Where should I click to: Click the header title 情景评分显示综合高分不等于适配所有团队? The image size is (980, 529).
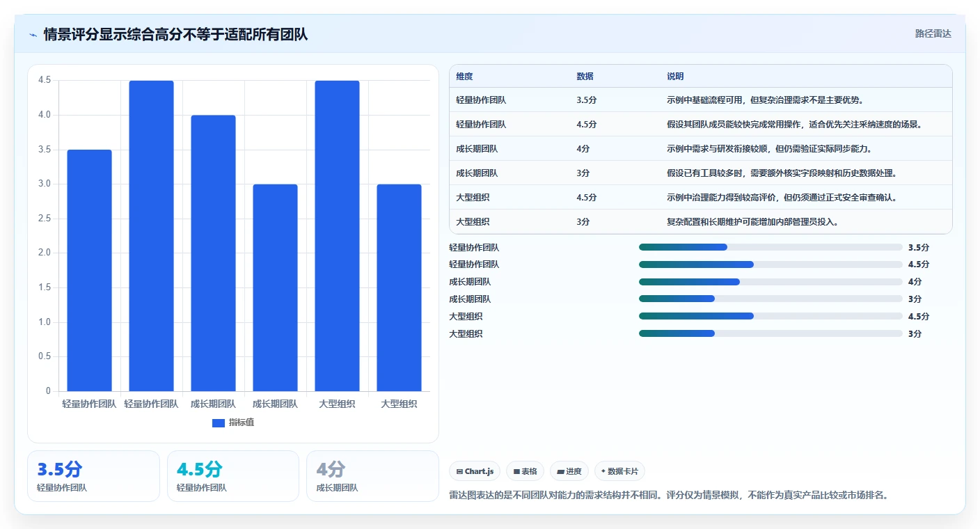click(175, 35)
